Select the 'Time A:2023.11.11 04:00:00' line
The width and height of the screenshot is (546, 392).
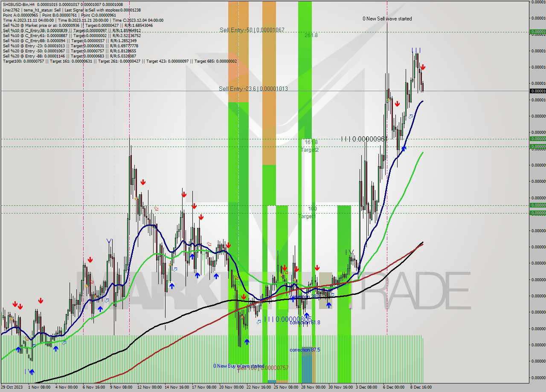point(83,20)
